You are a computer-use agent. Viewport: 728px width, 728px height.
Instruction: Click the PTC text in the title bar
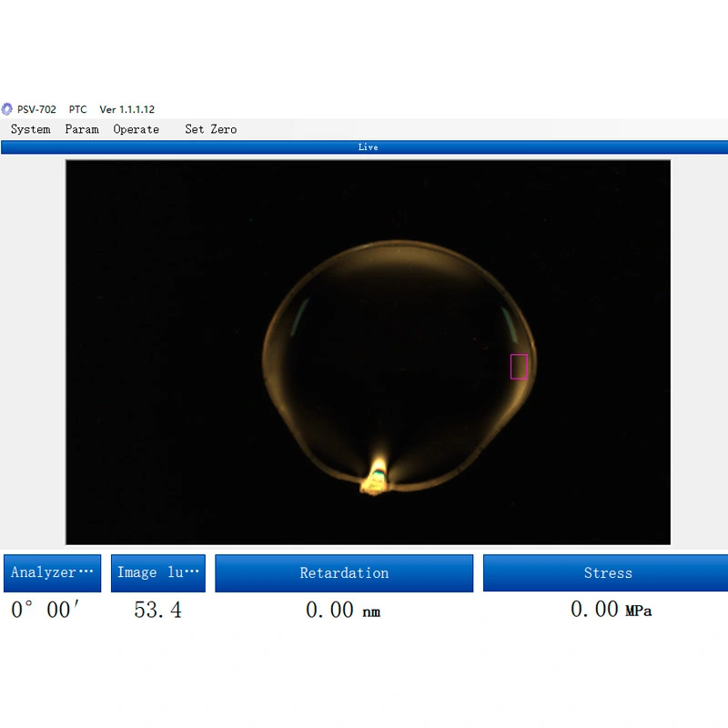pyautogui.click(x=77, y=109)
